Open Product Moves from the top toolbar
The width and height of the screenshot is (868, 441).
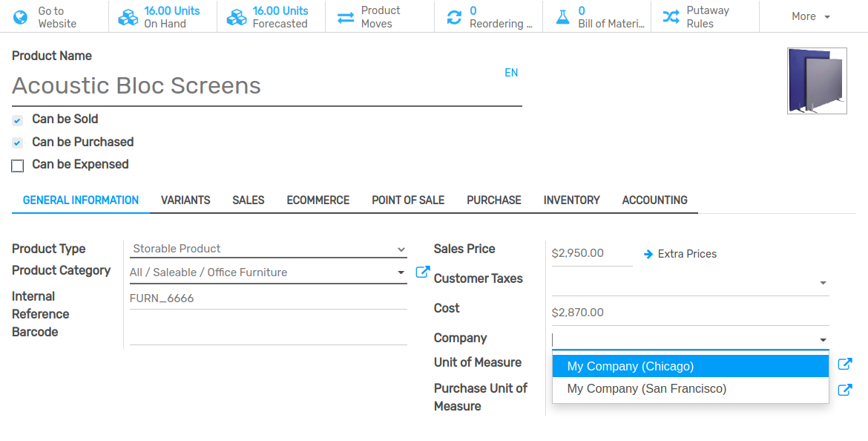[x=379, y=16]
